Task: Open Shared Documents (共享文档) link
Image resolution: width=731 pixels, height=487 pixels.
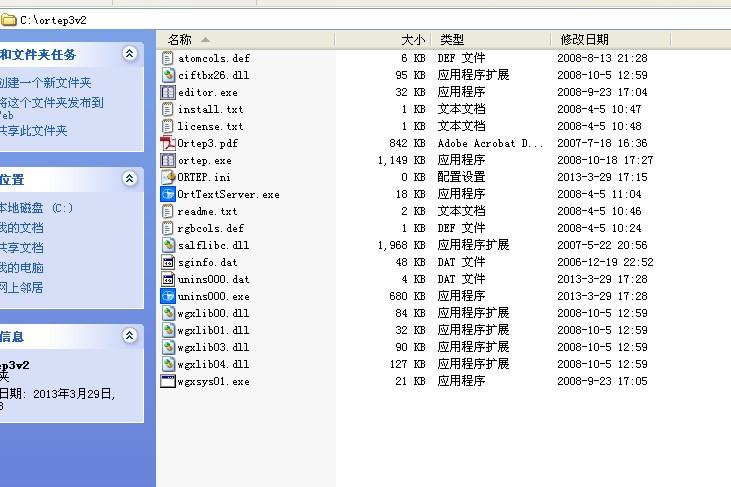Action: (21, 248)
